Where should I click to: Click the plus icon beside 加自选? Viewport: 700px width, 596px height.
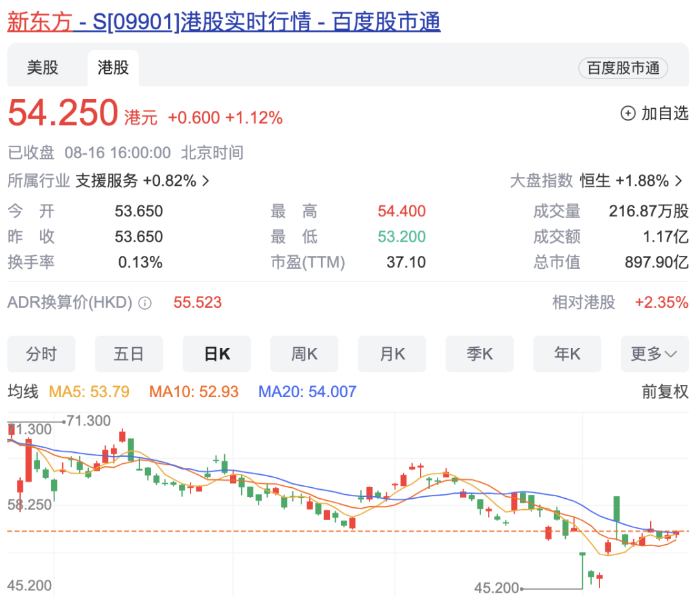tap(627, 113)
